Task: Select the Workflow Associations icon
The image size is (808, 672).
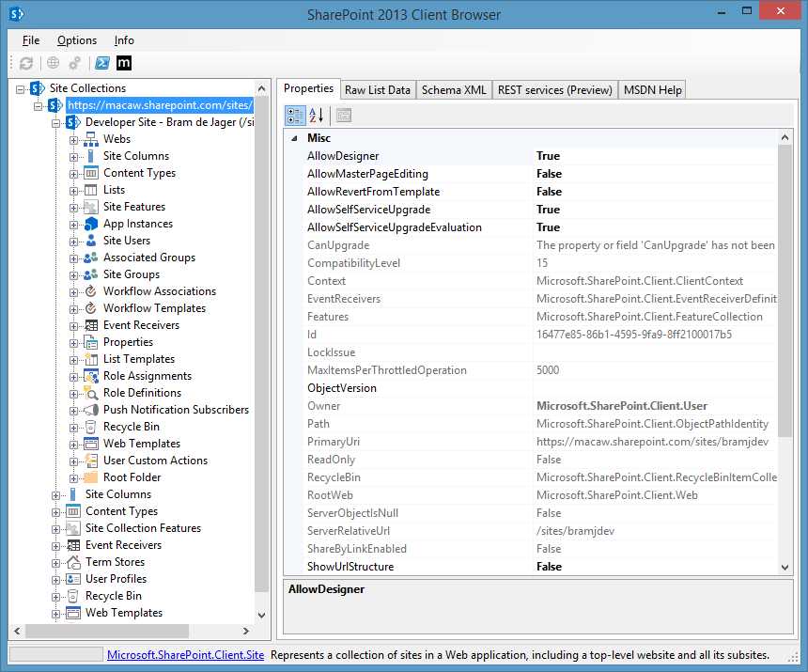Action: click(x=91, y=291)
